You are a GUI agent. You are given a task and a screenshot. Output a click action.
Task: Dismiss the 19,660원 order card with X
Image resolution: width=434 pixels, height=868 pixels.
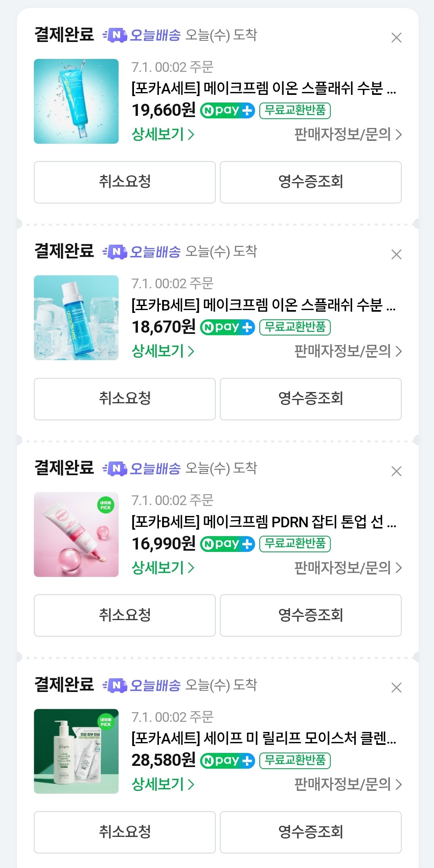coord(396,38)
